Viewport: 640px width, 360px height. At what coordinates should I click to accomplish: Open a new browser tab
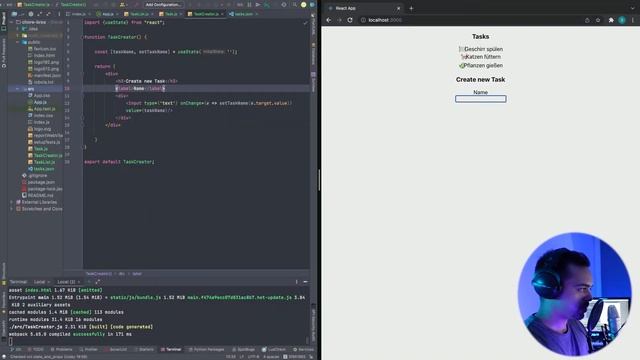(411, 8)
